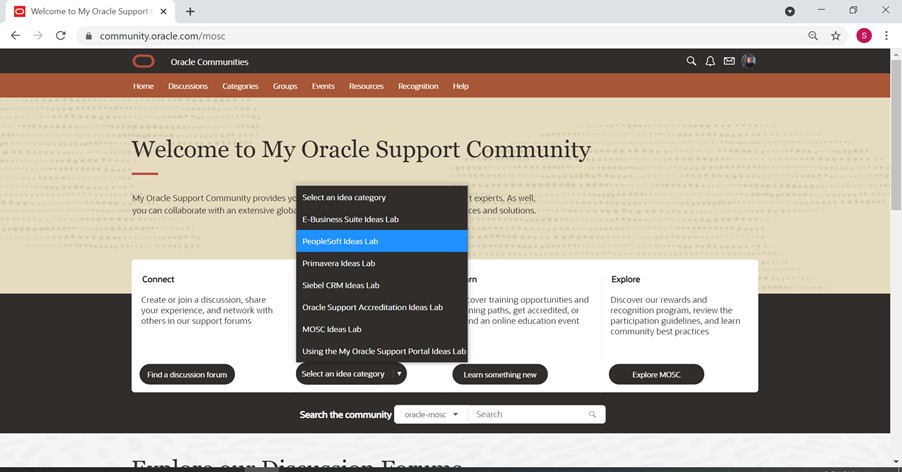Image resolution: width=902 pixels, height=472 pixels.
Task: Open the oracle-mosc search scope dropdown
Action: pyautogui.click(x=431, y=415)
